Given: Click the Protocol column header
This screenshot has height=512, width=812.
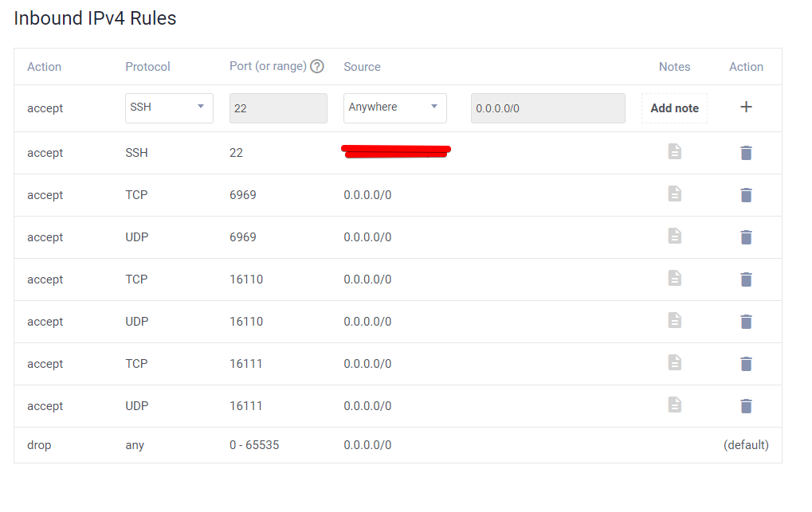Looking at the screenshot, I should [147, 67].
